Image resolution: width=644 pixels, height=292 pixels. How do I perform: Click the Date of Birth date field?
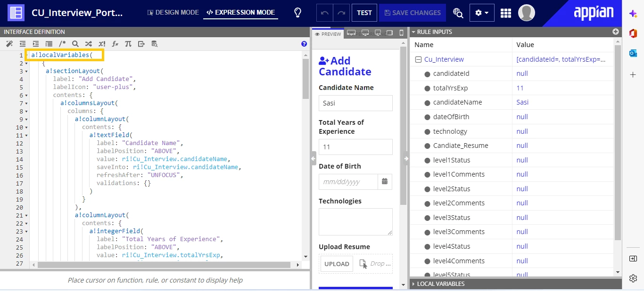(x=348, y=181)
